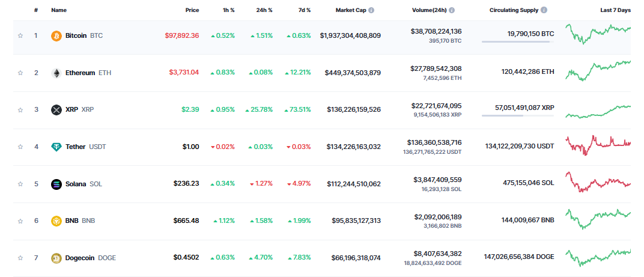Open the Market Cap info icon
The image size is (644, 277).
[371, 10]
